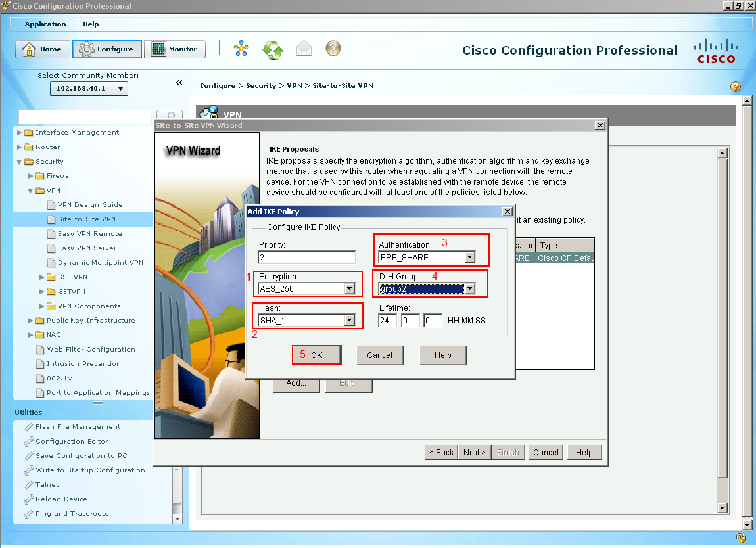Open Write to Startup Configuration utility

89,470
